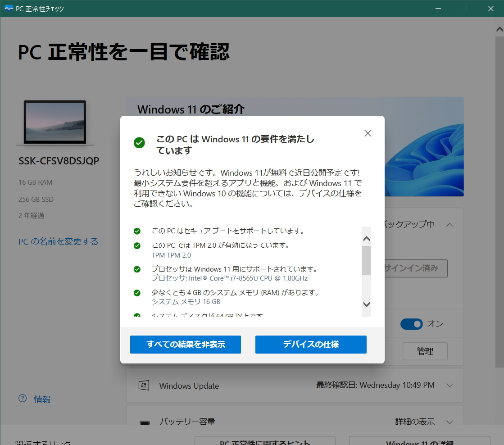504x445 pixels.
Task: Click the サインイン済み button
Action: pyautogui.click(x=416, y=268)
